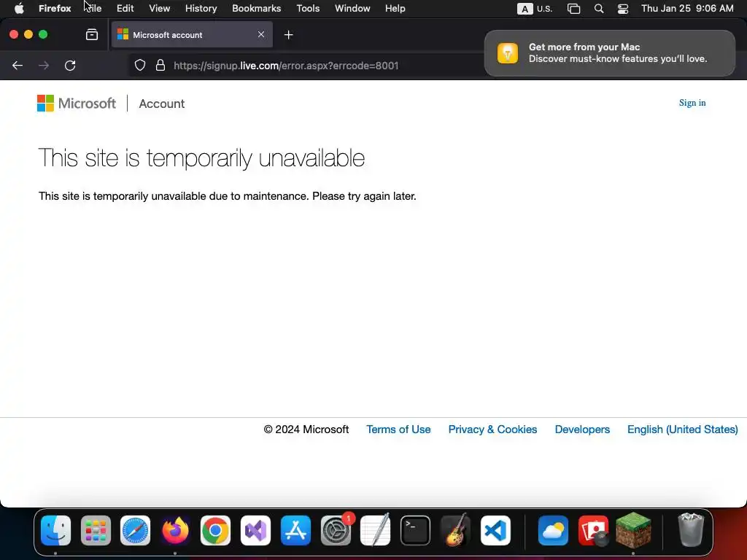Open TextEdit from the Dock
747x560 pixels.
(376, 530)
